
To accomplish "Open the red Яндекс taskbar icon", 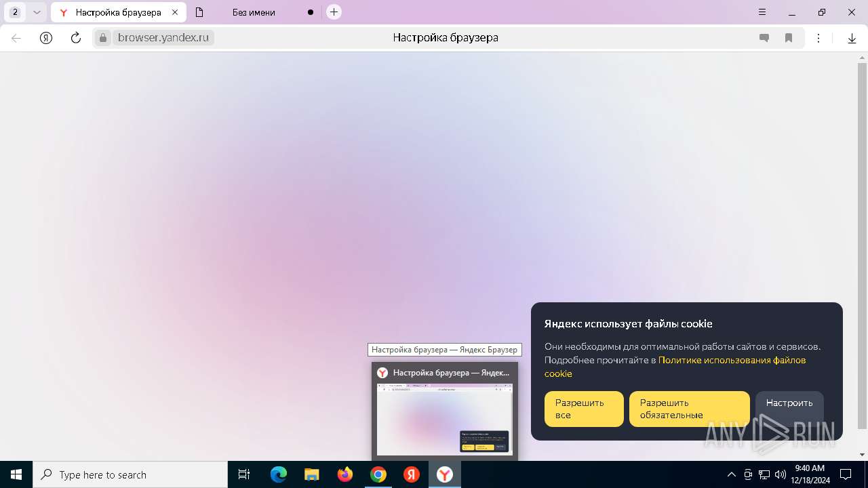I will click(x=412, y=474).
